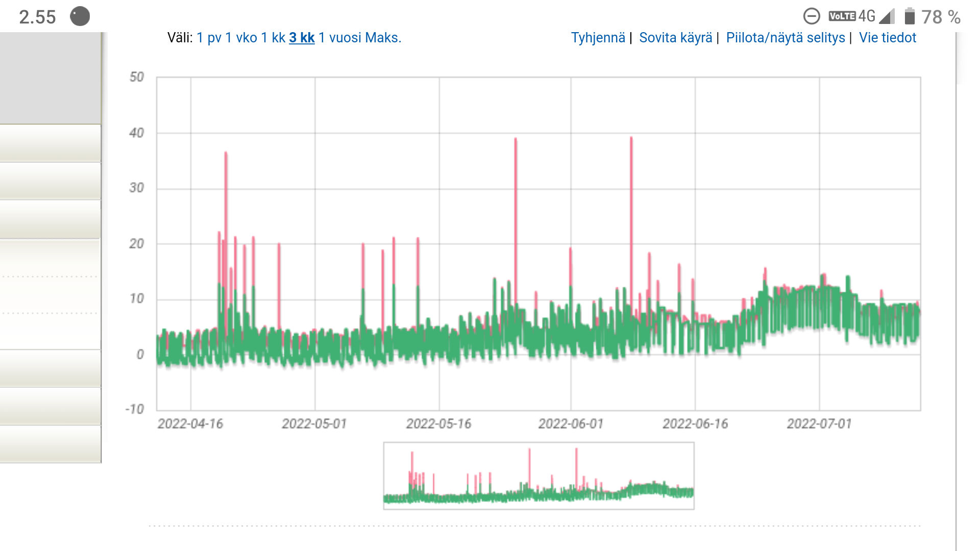Click the top sidebar row button
The width and height of the screenshot is (980, 551).
(50, 143)
